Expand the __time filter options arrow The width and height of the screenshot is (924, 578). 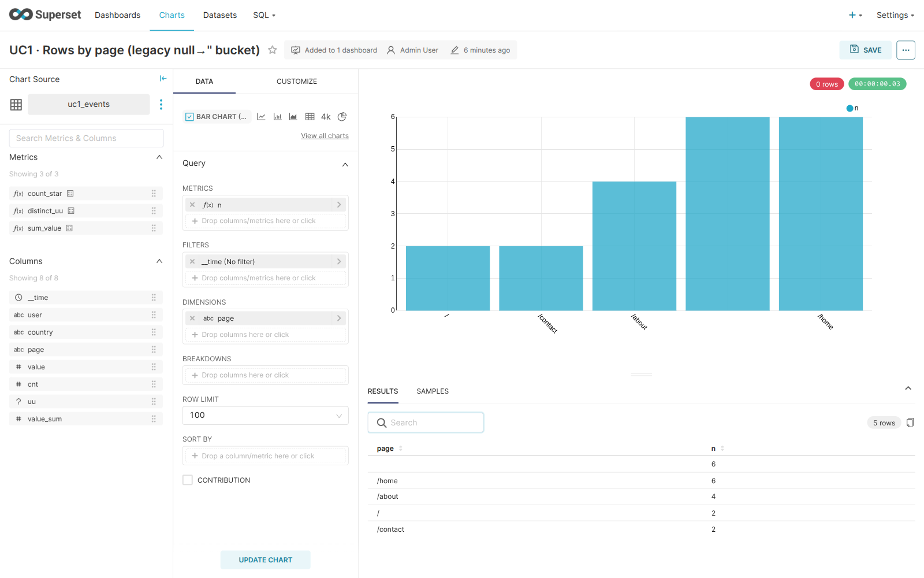[339, 261]
